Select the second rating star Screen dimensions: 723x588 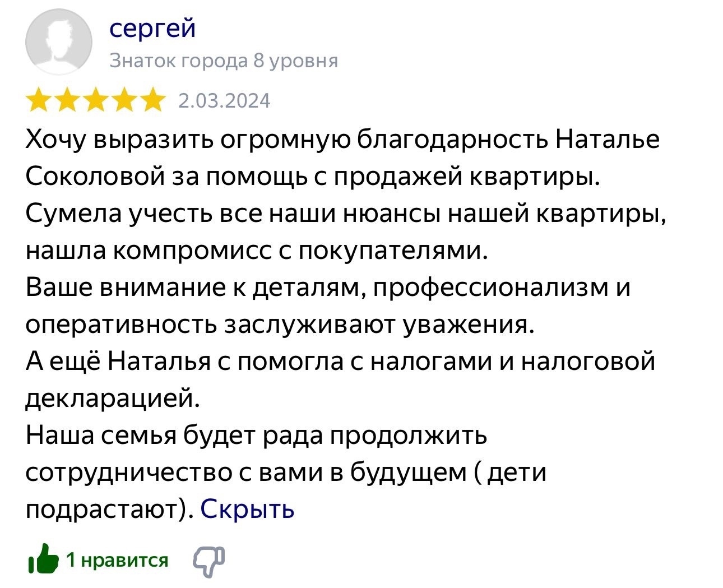[67, 101]
